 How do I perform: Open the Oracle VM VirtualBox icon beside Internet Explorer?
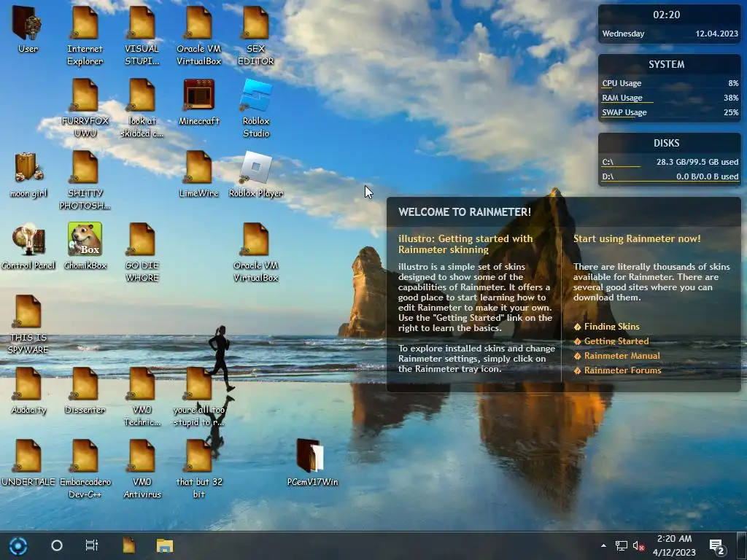click(x=198, y=35)
